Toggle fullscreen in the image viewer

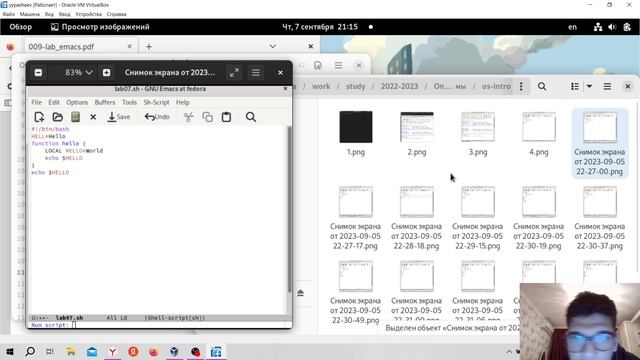click(x=234, y=73)
